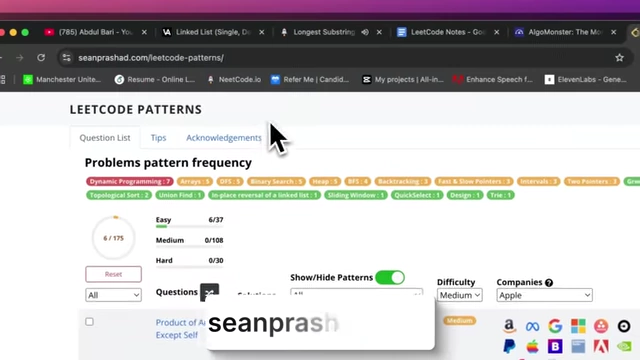
Task: Open the Manchester United bookmark
Action: 62,80
